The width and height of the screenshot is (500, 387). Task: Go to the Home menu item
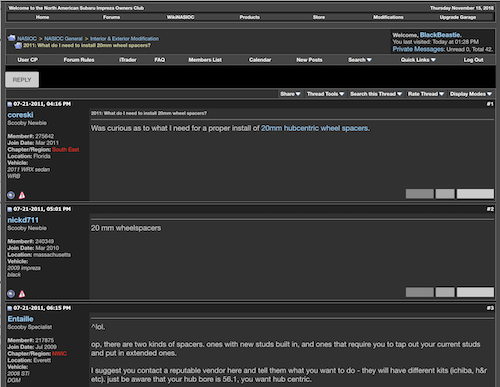(x=42, y=17)
